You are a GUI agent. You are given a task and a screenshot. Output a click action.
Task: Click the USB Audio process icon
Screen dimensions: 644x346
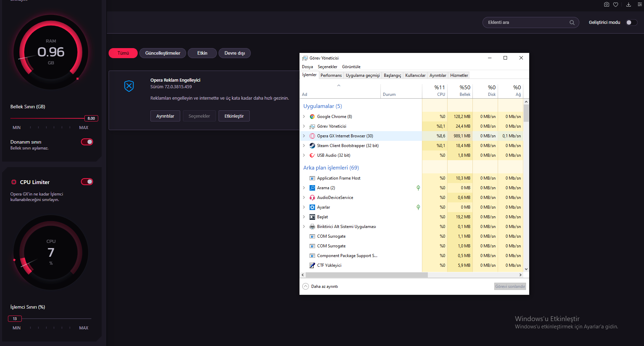pos(312,155)
